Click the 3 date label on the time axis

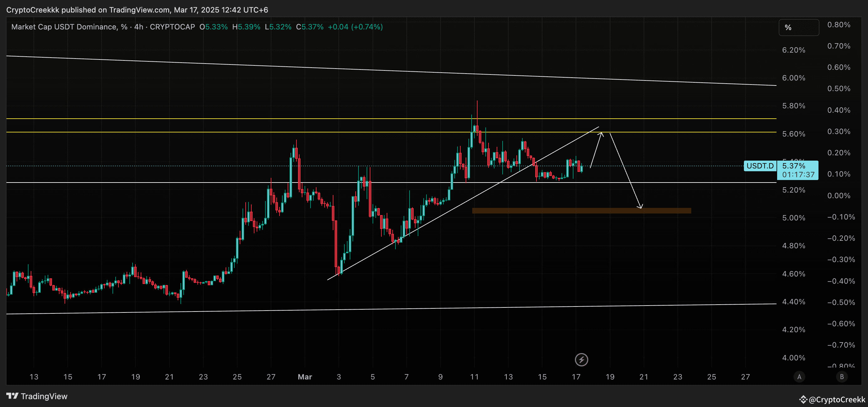(x=339, y=377)
